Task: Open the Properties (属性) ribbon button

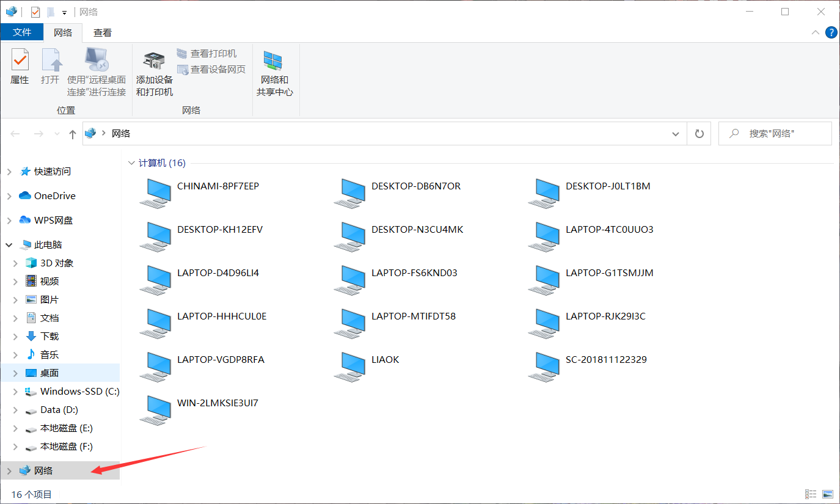Action: (x=20, y=67)
